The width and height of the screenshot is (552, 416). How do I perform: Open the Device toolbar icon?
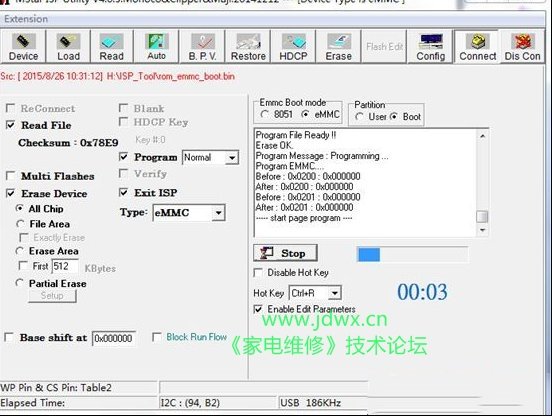coord(23,46)
